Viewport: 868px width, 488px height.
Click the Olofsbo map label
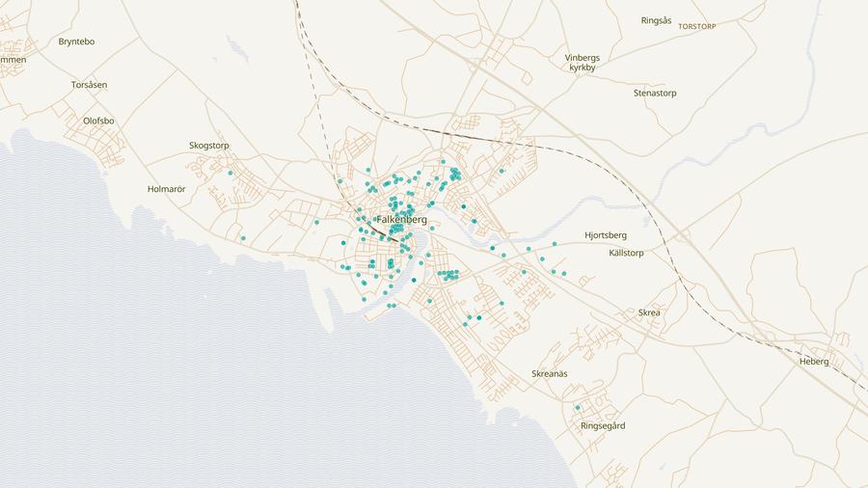tap(98, 121)
